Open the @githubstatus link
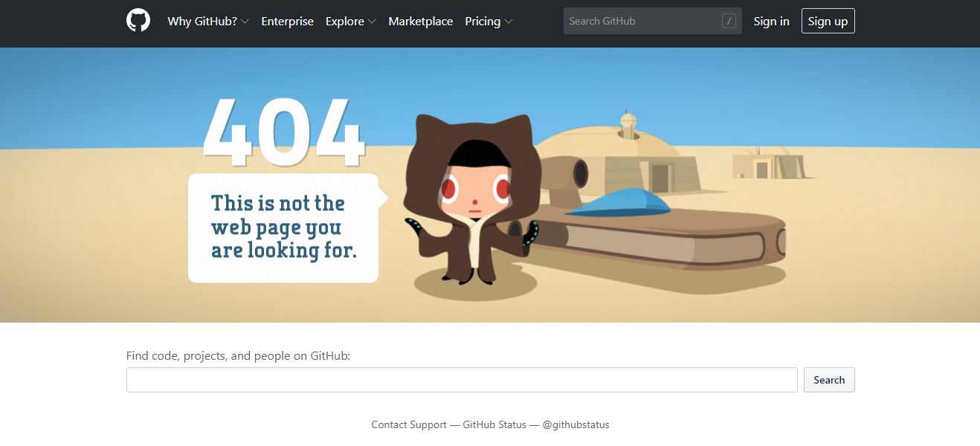This screenshot has height=446, width=980. (576, 424)
